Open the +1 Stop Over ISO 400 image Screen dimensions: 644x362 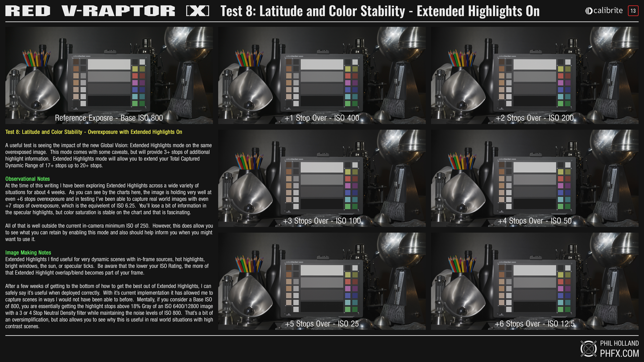click(x=322, y=75)
